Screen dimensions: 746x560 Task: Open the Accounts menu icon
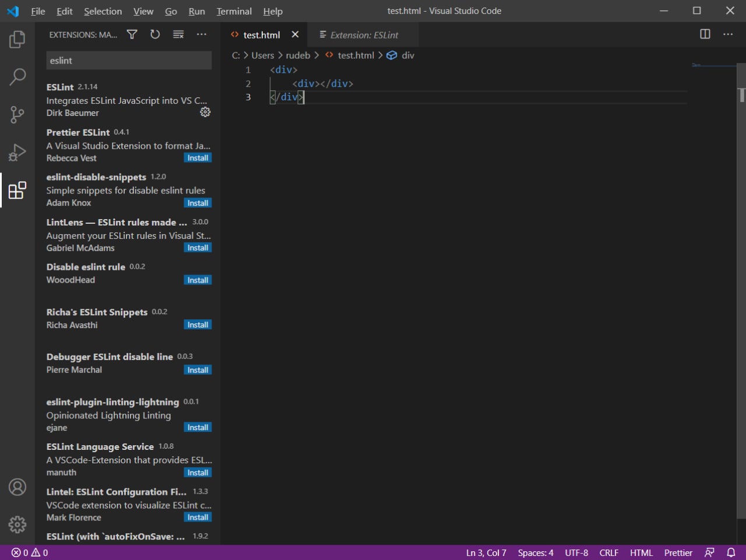pyautogui.click(x=17, y=487)
